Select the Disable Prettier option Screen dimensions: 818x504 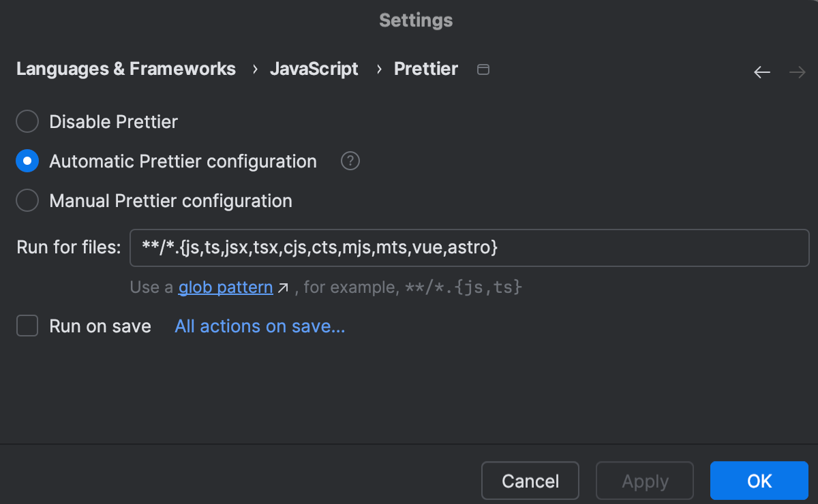27,121
